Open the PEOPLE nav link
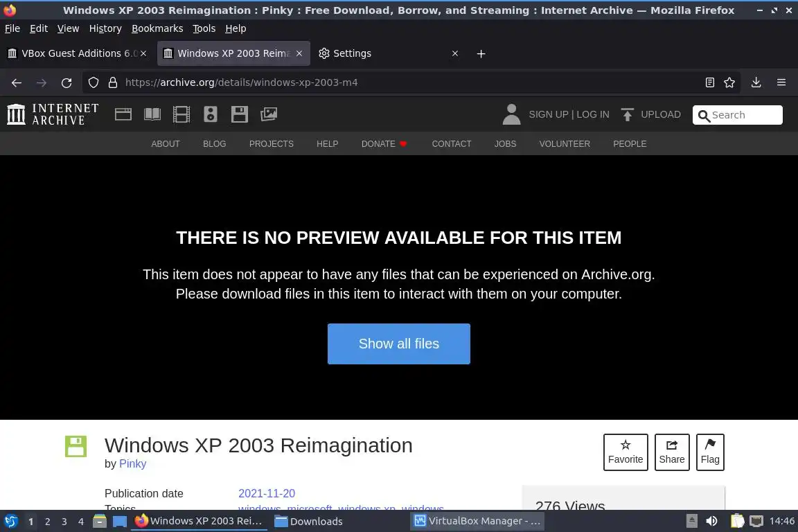 [x=630, y=144]
